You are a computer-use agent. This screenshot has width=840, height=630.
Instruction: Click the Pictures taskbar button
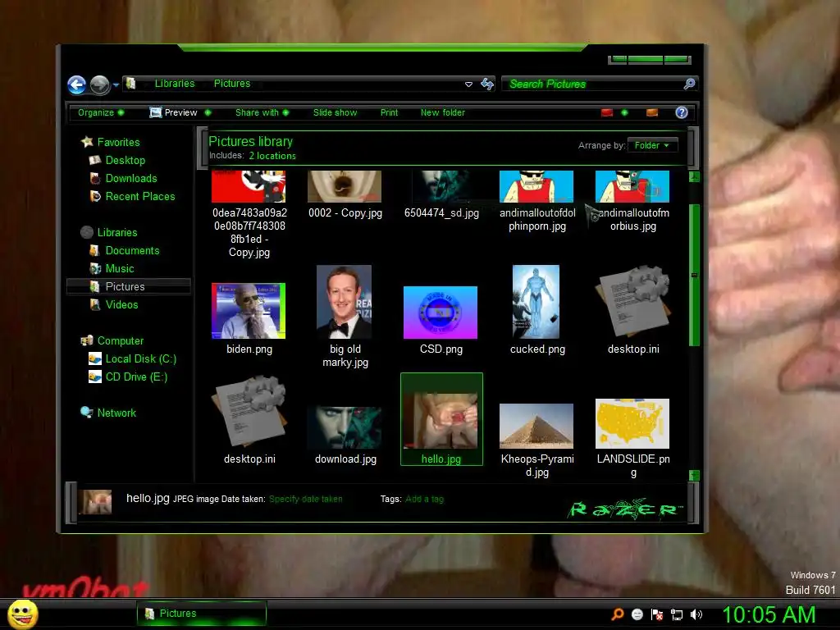(x=202, y=614)
